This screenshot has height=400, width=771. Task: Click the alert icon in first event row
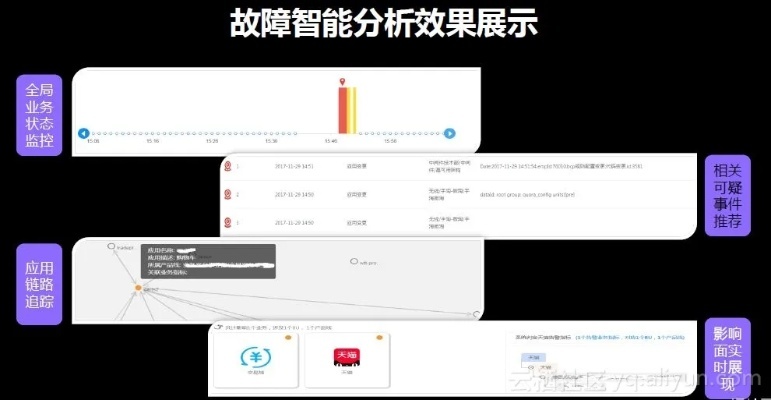(228, 166)
